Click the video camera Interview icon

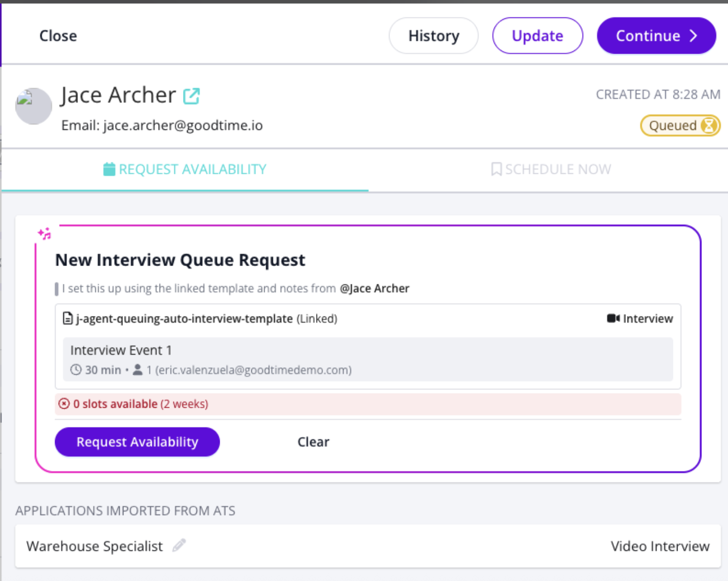click(613, 319)
